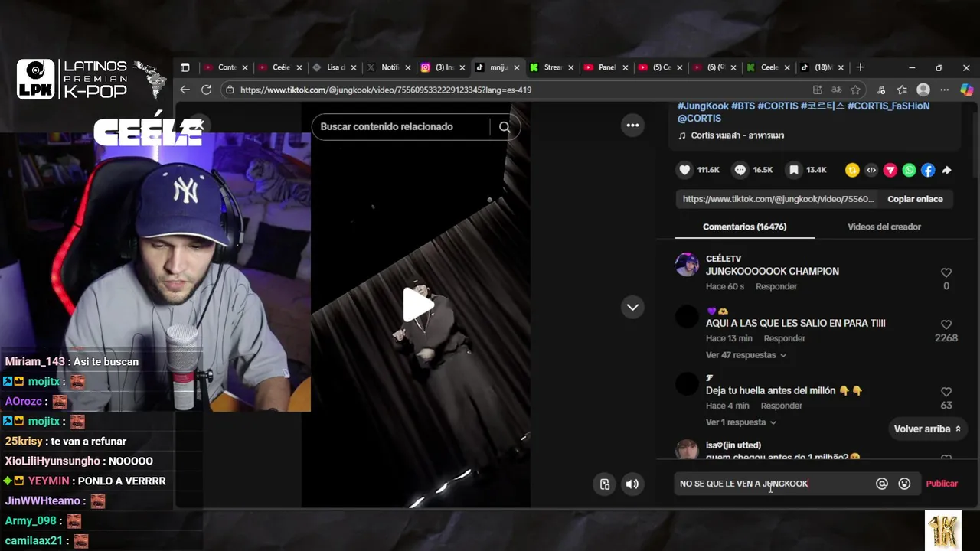The image size is (980, 551).
Task: Open the @CORTIS mention link
Action: point(699,119)
